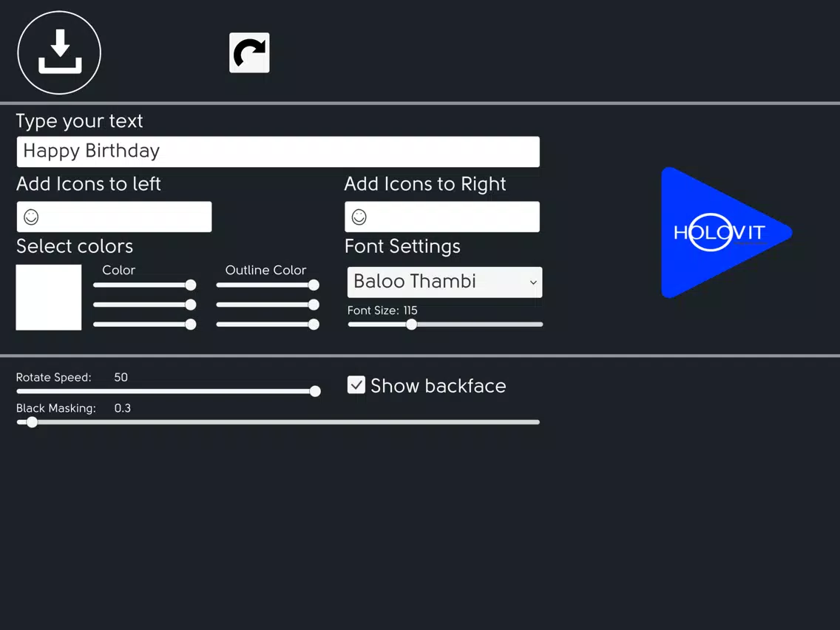Screen dimensions: 840x630
Task: Click the Type your text label
Action: pyautogui.click(x=79, y=121)
